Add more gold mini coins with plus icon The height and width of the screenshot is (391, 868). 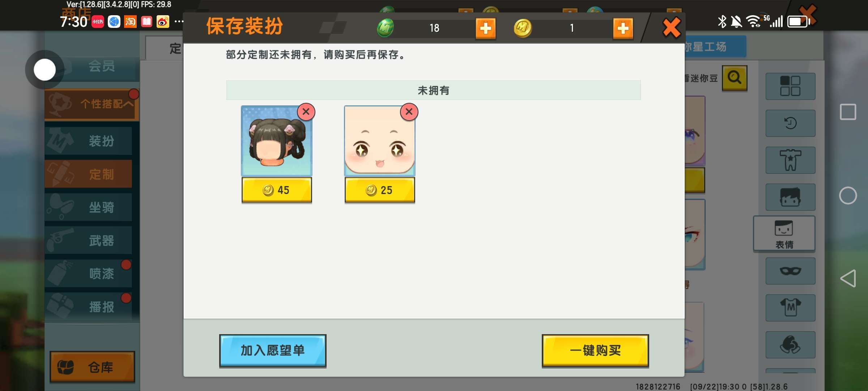623,28
